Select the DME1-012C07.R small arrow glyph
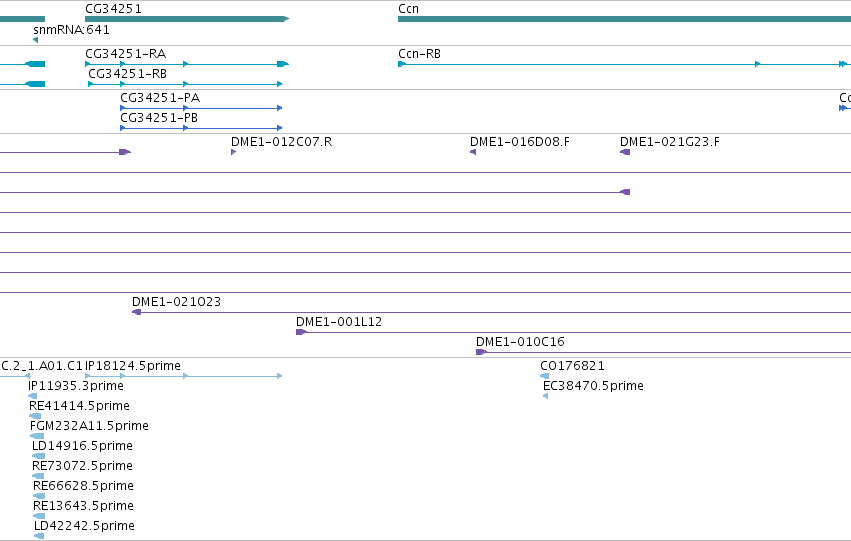851x541 pixels. coord(233,152)
